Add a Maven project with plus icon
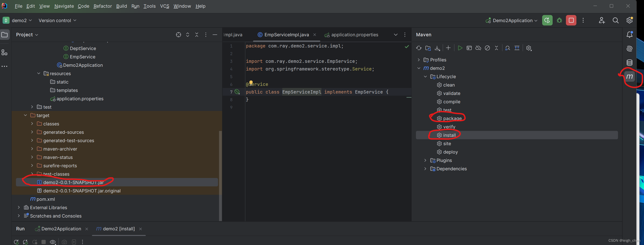 tap(448, 48)
